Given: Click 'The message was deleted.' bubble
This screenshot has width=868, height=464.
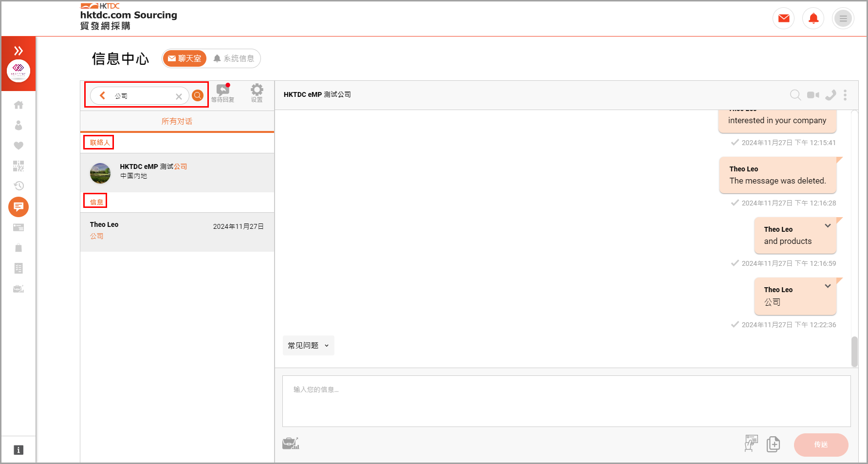Looking at the screenshot, I should 777,175.
